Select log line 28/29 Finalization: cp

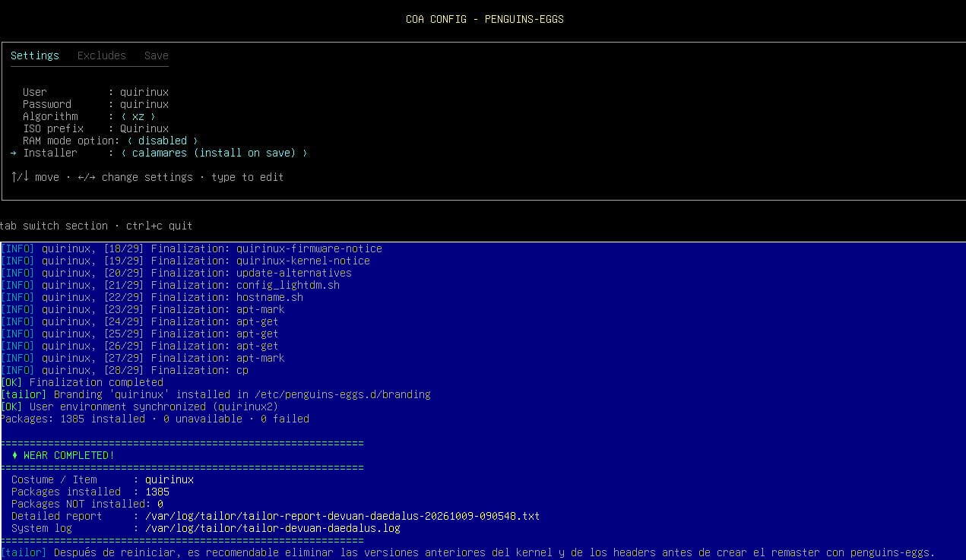[x=125, y=370]
